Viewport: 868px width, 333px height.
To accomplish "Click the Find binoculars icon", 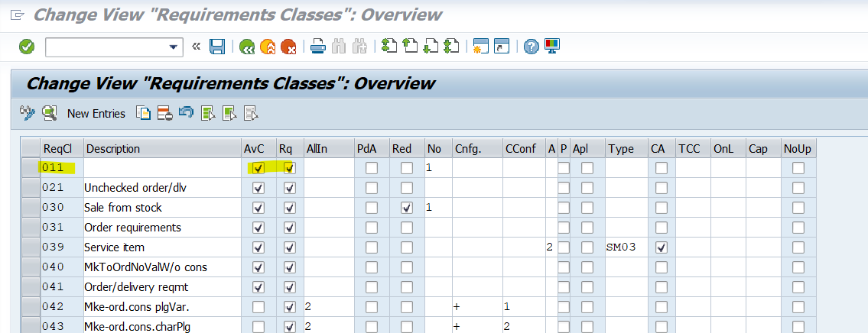I will click(338, 47).
